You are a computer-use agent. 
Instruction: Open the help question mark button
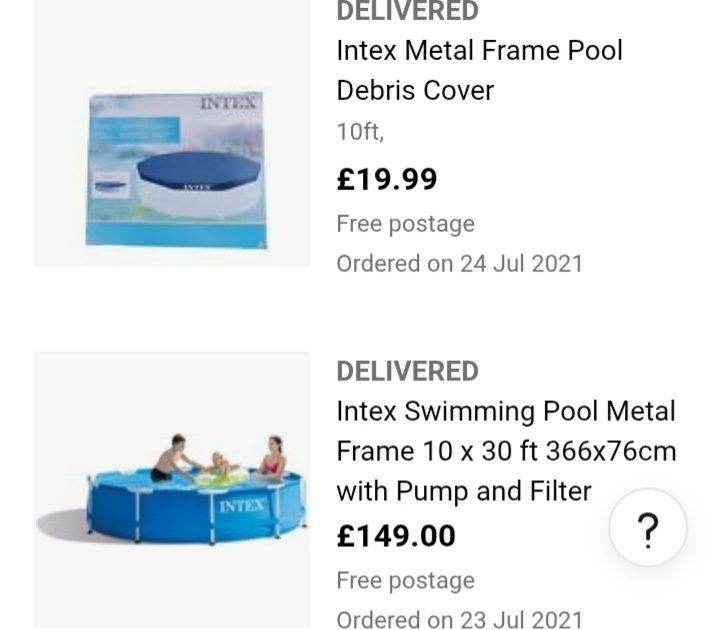(x=648, y=528)
